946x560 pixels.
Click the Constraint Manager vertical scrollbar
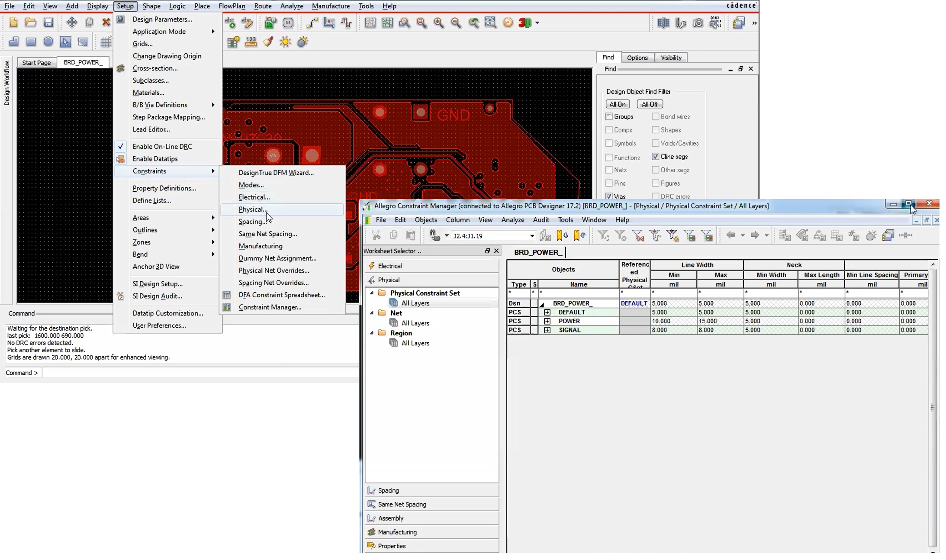pyautogui.click(x=933, y=407)
